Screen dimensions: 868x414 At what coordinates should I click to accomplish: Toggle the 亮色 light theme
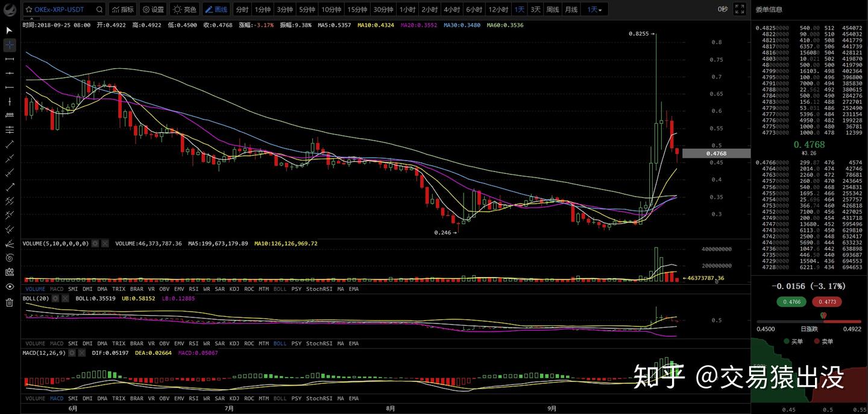185,10
